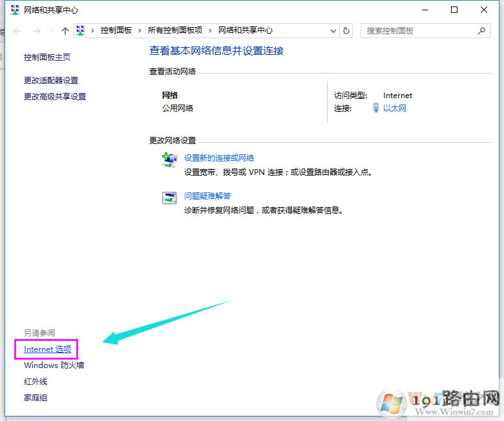The height and width of the screenshot is (421, 504).
Task: Click the 问题疑难解答 icon
Action: coord(169,198)
